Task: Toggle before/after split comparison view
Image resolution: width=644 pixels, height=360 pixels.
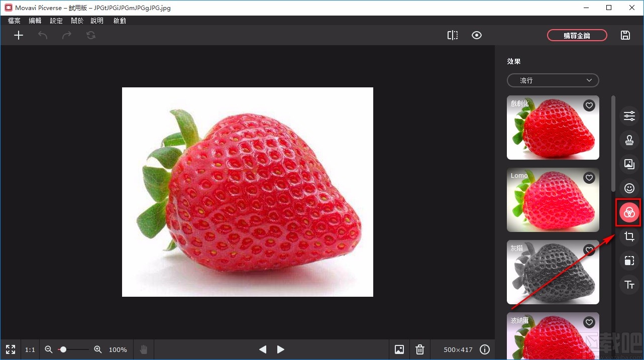Action: [453, 35]
